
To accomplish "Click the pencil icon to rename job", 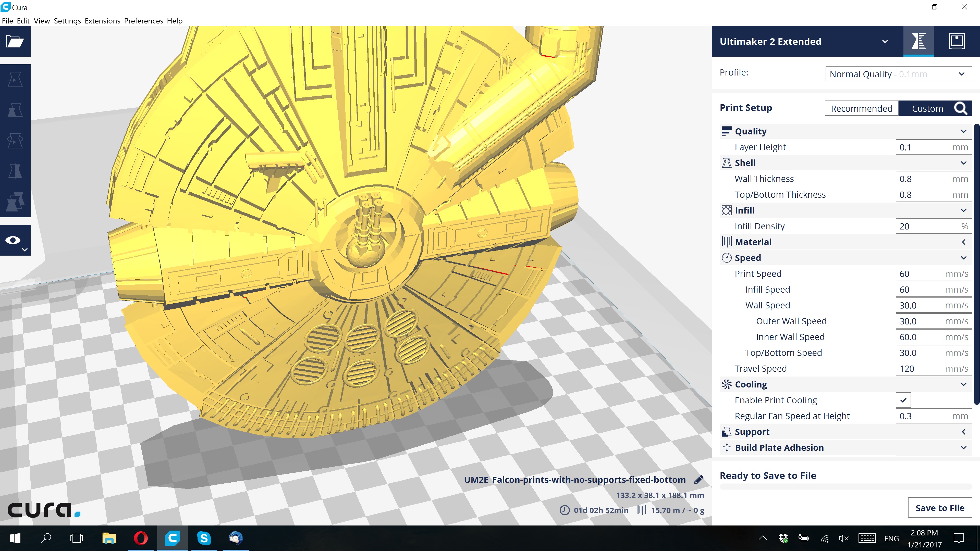I will 699,480.
